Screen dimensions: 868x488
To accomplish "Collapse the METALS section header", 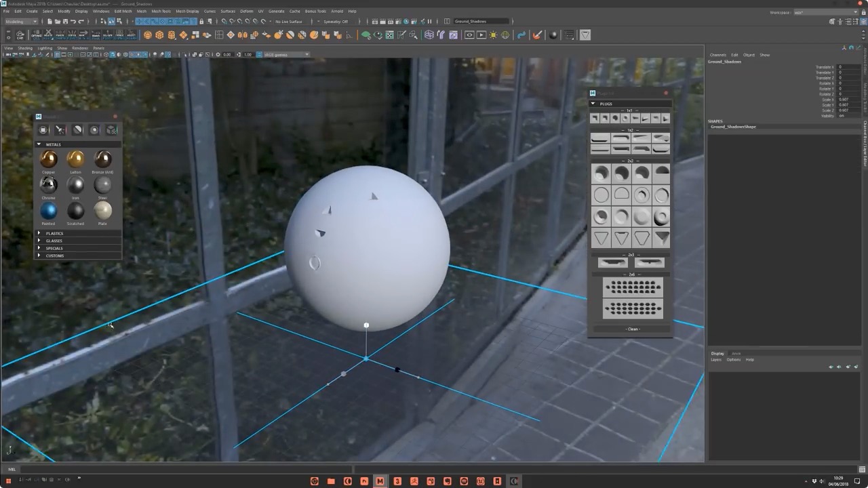I will pos(53,144).
